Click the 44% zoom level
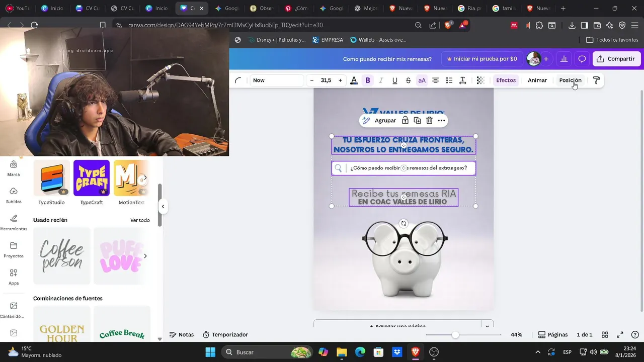The height and width of the screenshot is (362, 644). [516, 335]
